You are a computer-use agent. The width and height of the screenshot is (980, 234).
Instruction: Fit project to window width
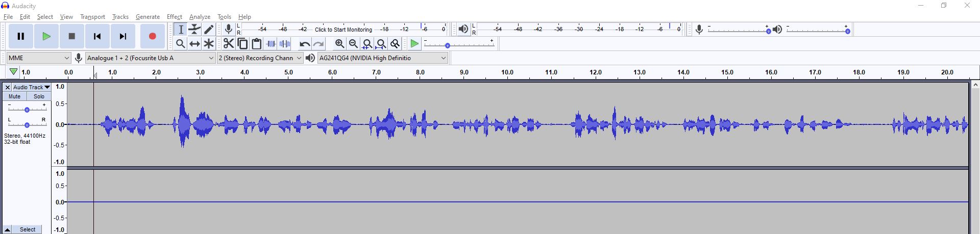coord(381,44)
